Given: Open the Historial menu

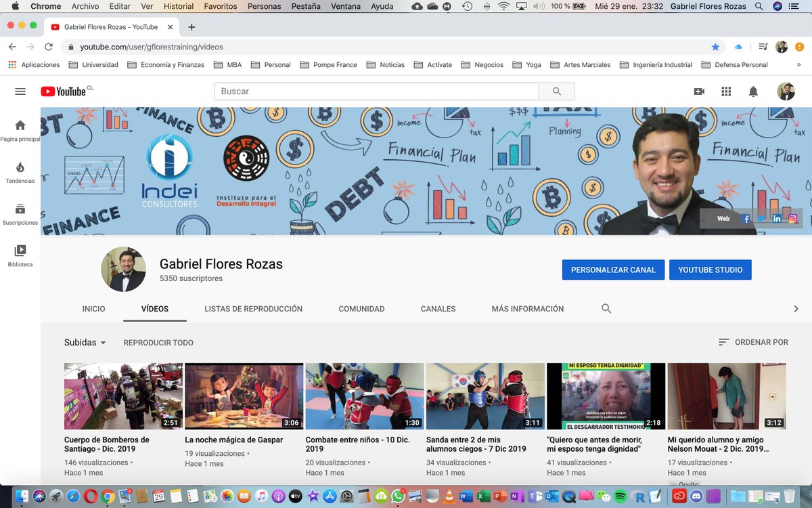Looking at the screenshot, I should coord(179,6).
